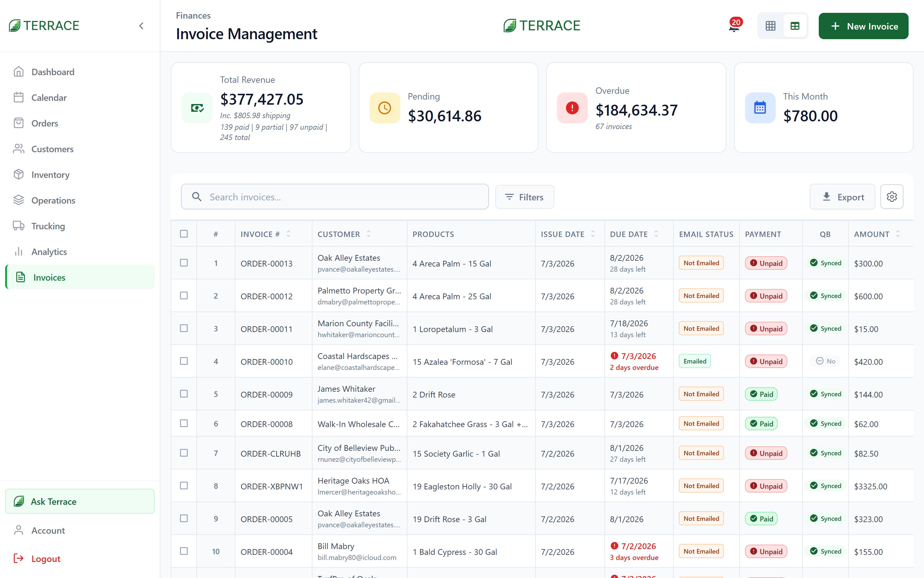Select the Invoices sidebar item
Screen dimensions: 924x578
coord(80,277)
